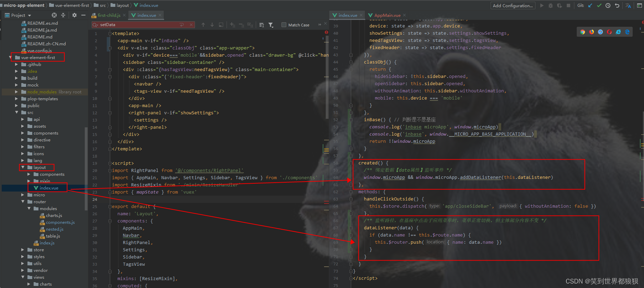Open file preview in Chrome browser icon

click(583, 32)
